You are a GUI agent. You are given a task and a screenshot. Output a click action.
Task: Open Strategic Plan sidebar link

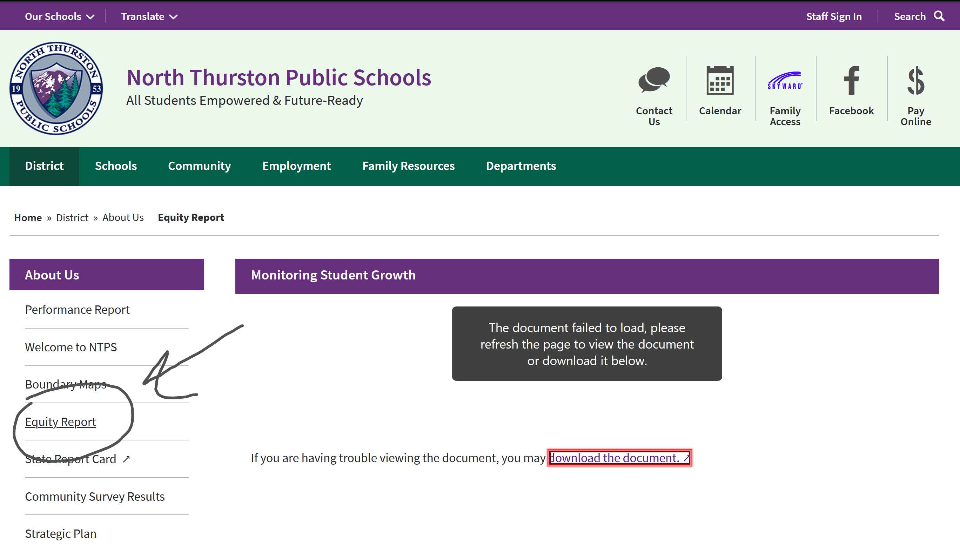60,534
